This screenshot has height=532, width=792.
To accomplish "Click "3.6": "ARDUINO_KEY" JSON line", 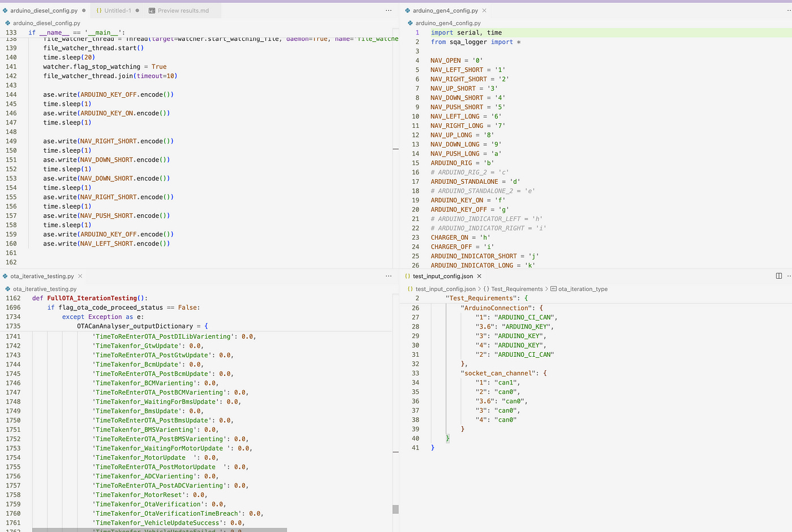I will tap(515, 326).
